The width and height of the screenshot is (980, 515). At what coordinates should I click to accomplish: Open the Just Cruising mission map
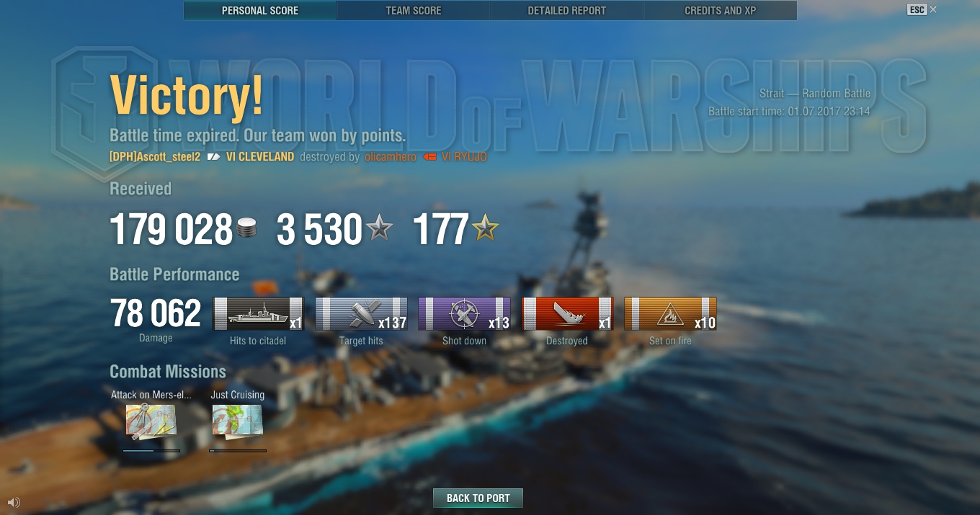click(x=237, y=421)
